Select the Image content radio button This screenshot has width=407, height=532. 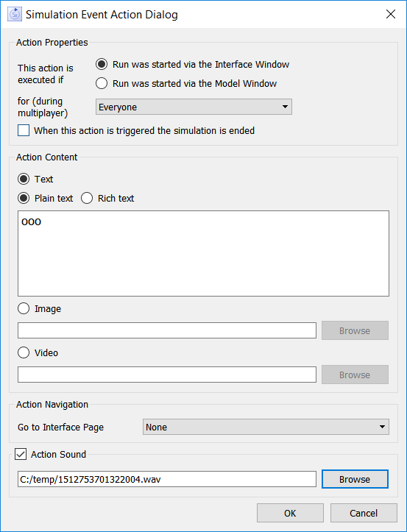(x=24, y=308)
